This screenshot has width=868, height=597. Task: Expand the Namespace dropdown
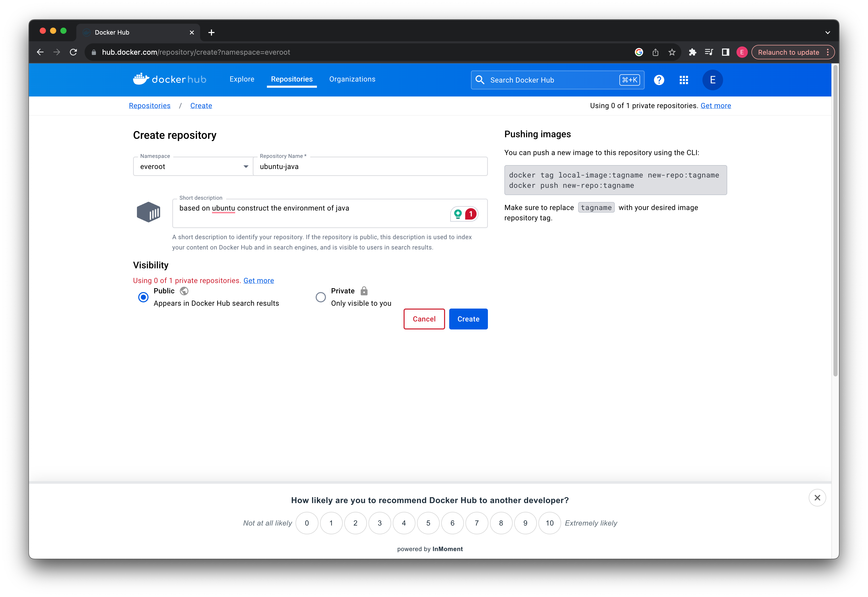(193, 166)
